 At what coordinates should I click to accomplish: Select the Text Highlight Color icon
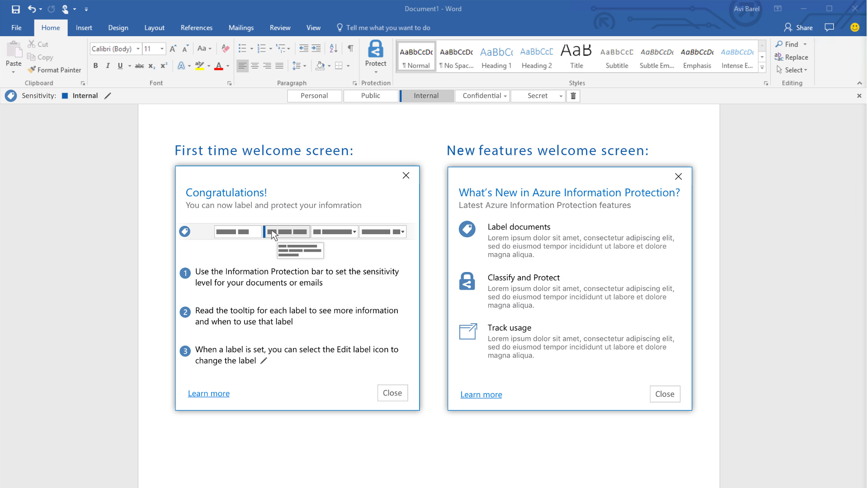pyautogui.click(x=200, y=66)
